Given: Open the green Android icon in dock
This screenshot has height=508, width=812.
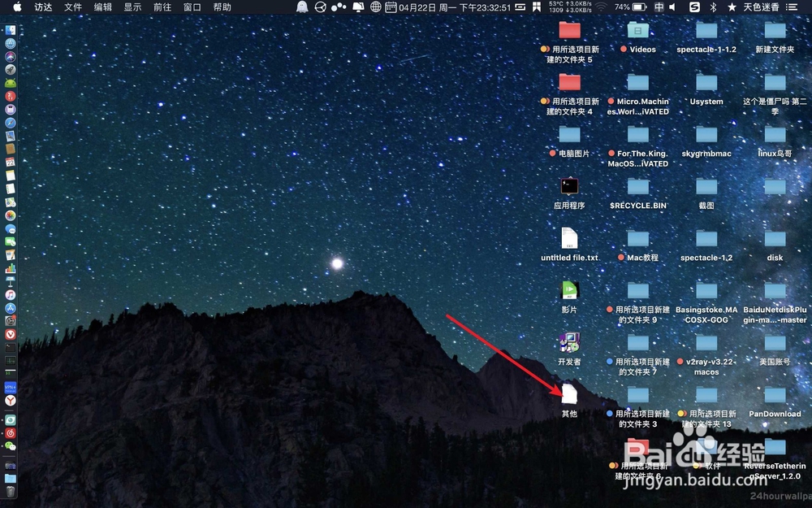Looking at the screenshot, I should pyautogui.click(x=11, y=83).
